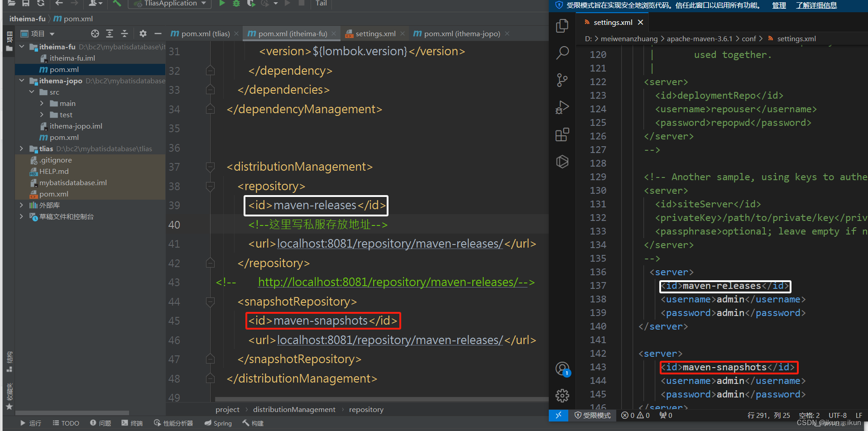Image resolution: width=868 pixels, height=431 pixels.
Task: Navigate back with the left arrow icon
Action: point(59,3)
